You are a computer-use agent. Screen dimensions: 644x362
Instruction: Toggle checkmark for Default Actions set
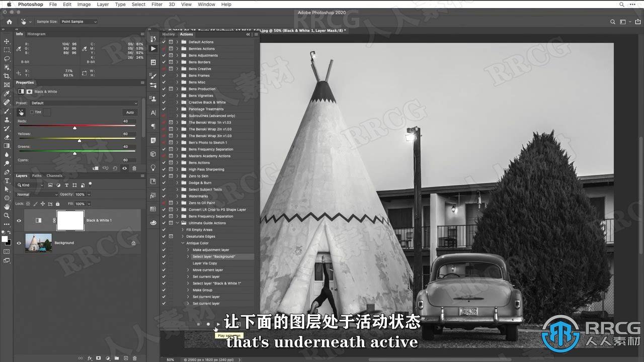coord(164,42)
